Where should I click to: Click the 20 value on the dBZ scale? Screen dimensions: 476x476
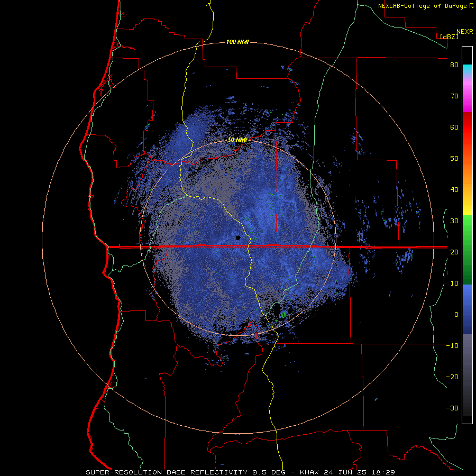pyautogui.click(x=454, y=252)
